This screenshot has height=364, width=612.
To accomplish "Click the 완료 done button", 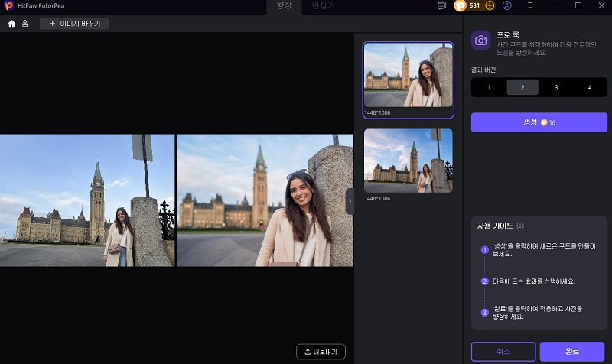I will (572, 352).
